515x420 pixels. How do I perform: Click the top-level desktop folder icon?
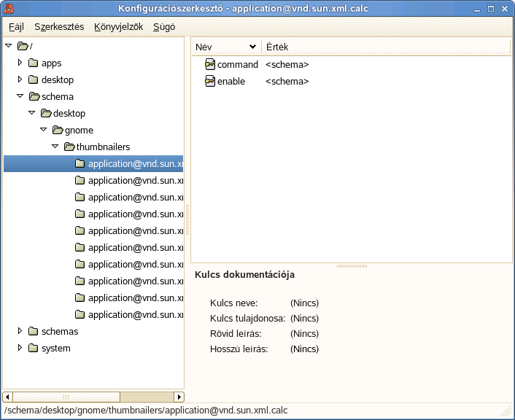pos(33,79)
